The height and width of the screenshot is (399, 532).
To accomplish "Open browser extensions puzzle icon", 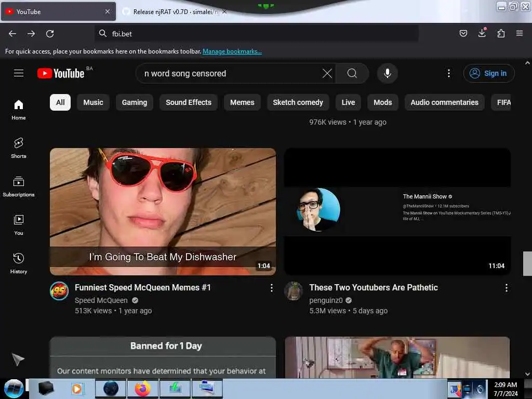I will (501, 33).
